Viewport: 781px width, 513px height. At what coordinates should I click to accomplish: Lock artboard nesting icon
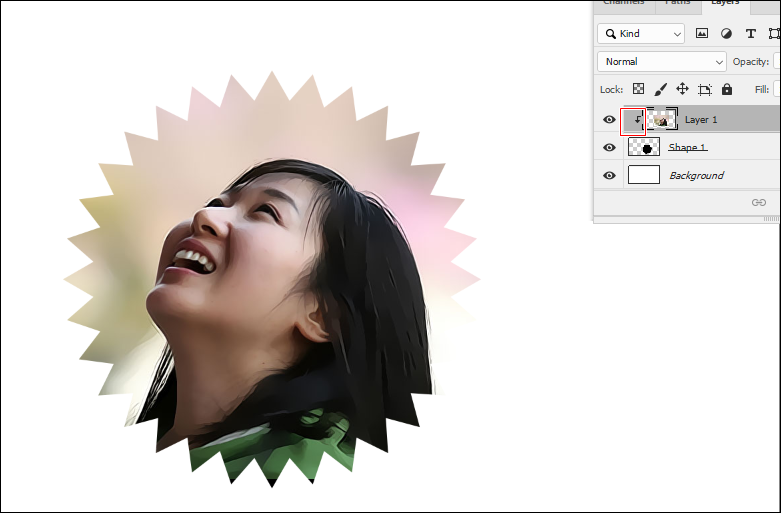[705, 90]
